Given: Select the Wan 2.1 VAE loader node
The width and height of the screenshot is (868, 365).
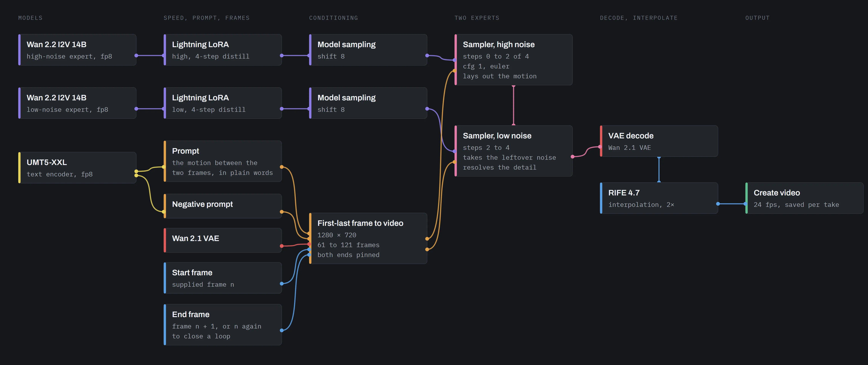Looking at the screenshot, I should pos(223,240).
